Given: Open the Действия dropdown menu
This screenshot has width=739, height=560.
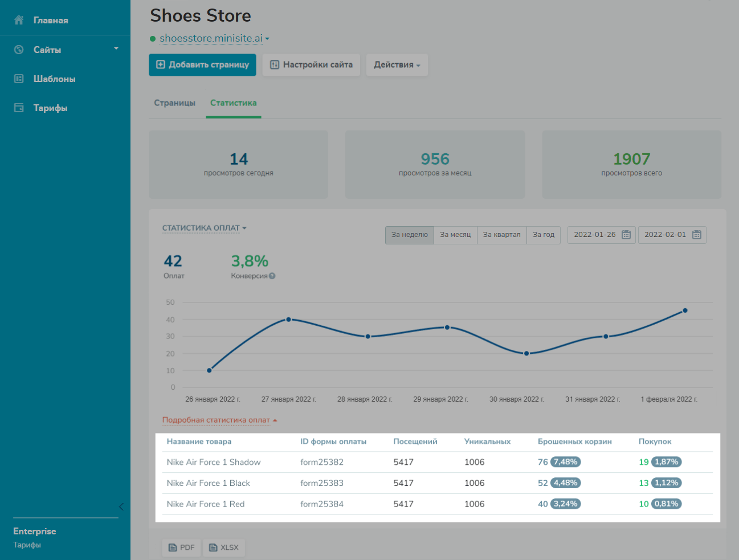Looking at the screenshot, I should [x=397, y=65].
